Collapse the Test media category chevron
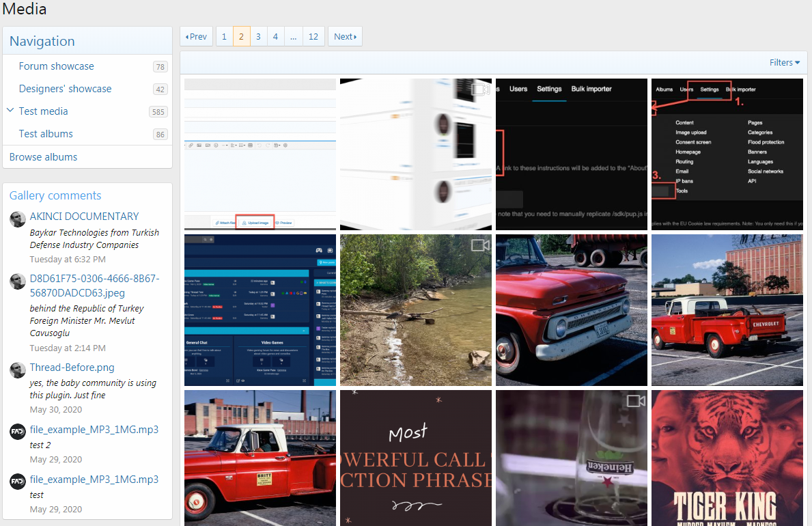This screenshot has width=812, height=526. [10, 111]
